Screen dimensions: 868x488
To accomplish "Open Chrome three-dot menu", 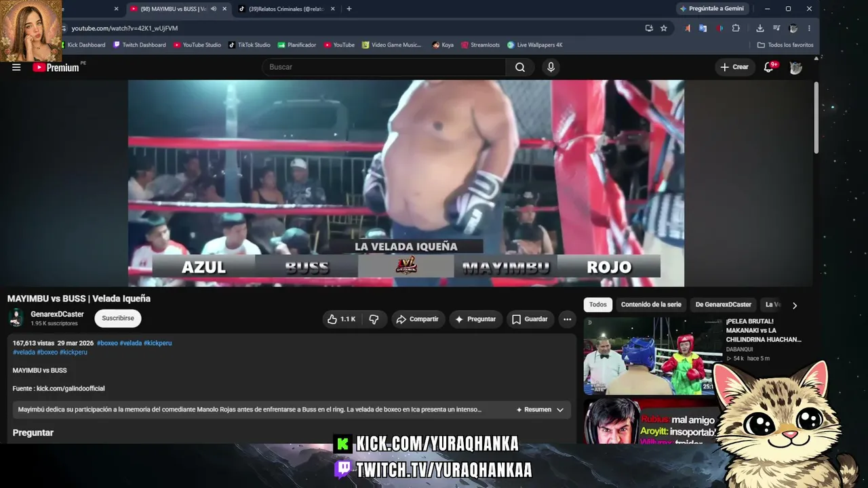I will click(809, 28).
